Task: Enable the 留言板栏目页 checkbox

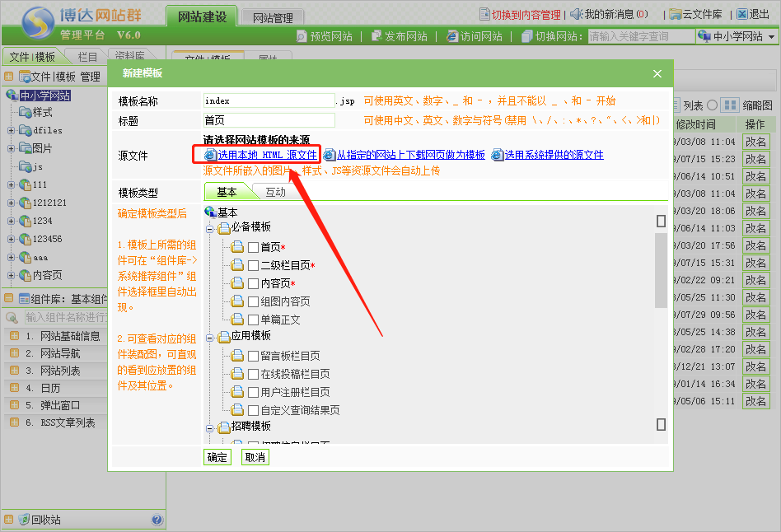Action: pos(254,356)
